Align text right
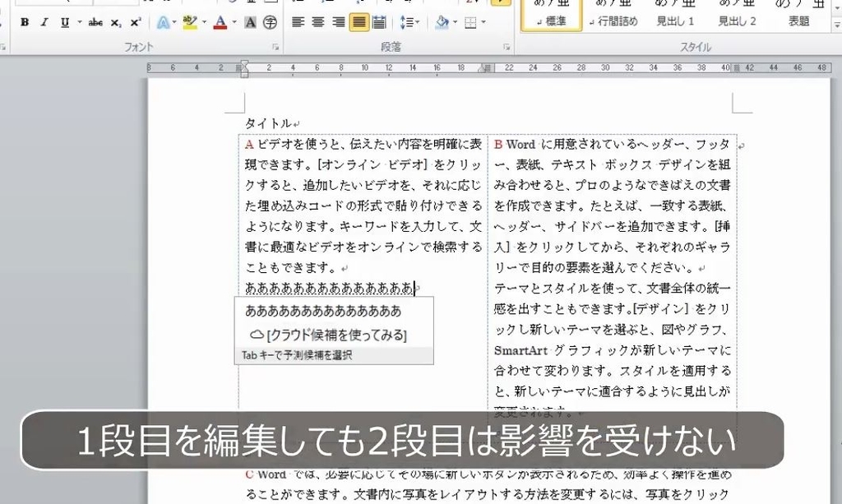The width and height of the screenshot is (842, 504). [338, 22]
